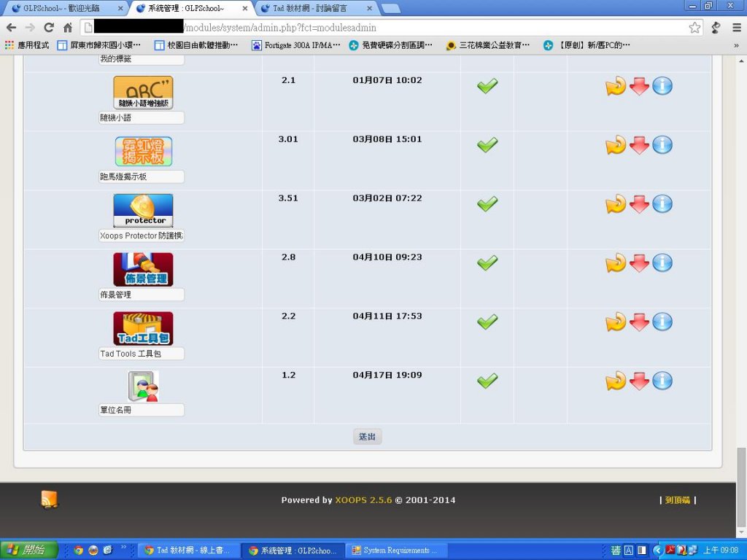
Task: Click the 到頂端 back-to-top link
Action: point(677,500)
